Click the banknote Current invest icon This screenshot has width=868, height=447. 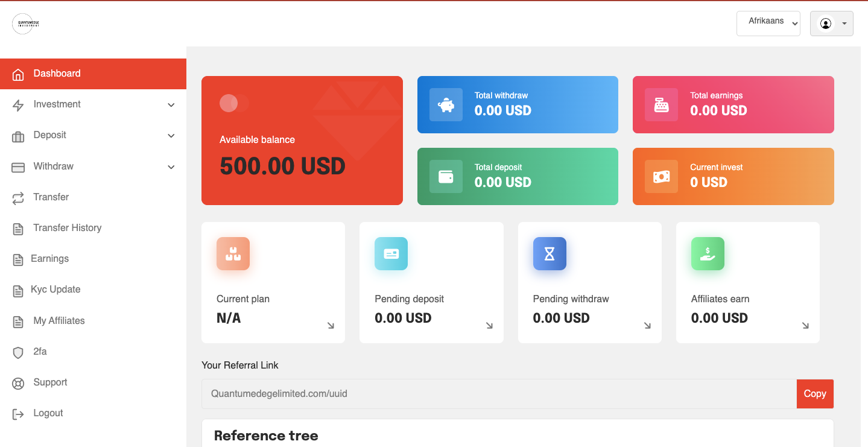661,177
